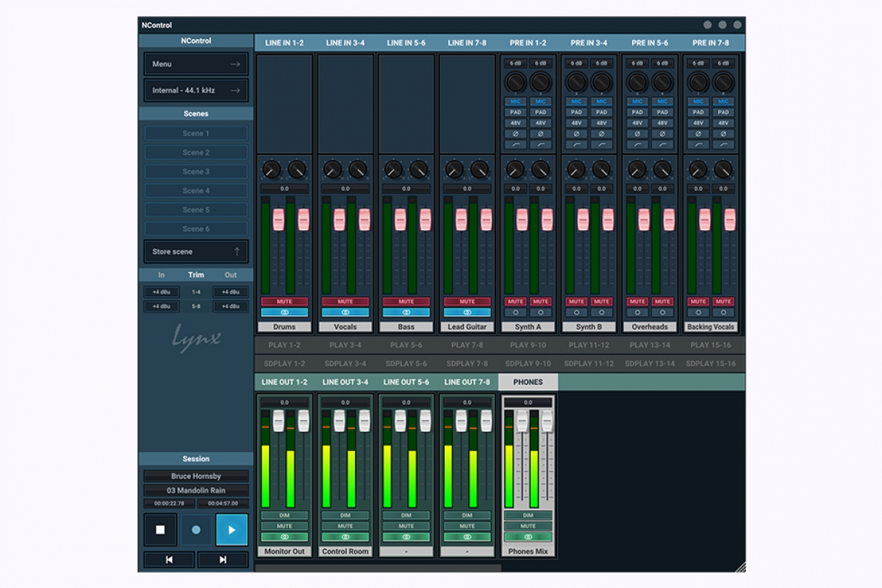Select the PLAY 9-10 tab
This screenshot has width=882, height=588.
(x=528, y=345)
